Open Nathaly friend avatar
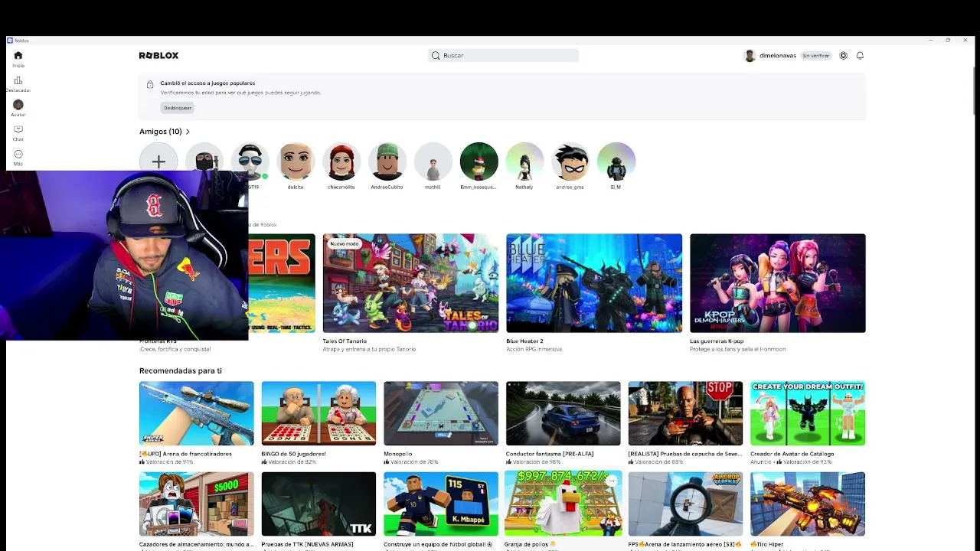 tap(524, 161)
